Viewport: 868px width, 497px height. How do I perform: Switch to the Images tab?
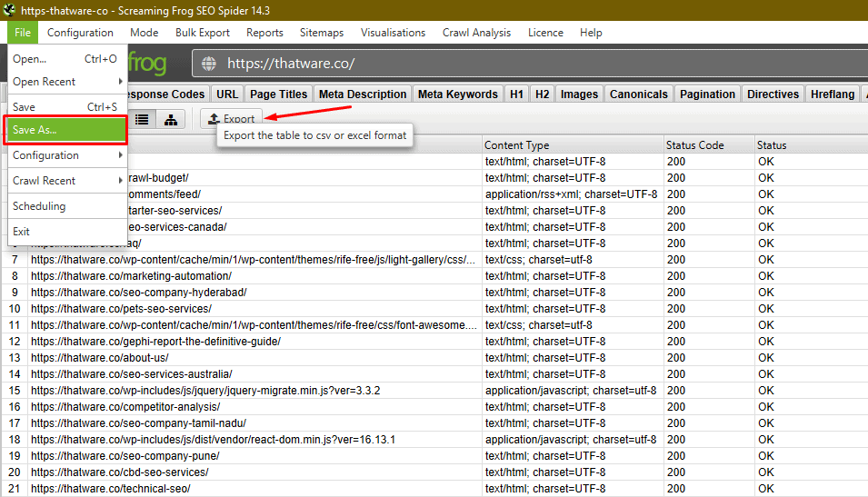[x=579, y=94]
